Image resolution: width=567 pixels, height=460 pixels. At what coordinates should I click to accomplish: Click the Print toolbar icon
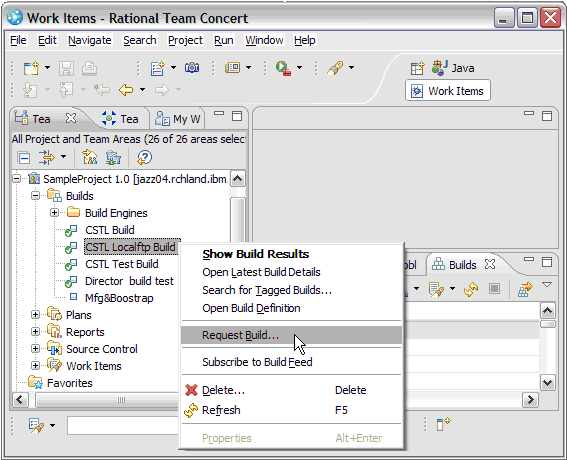click(89, 68)
